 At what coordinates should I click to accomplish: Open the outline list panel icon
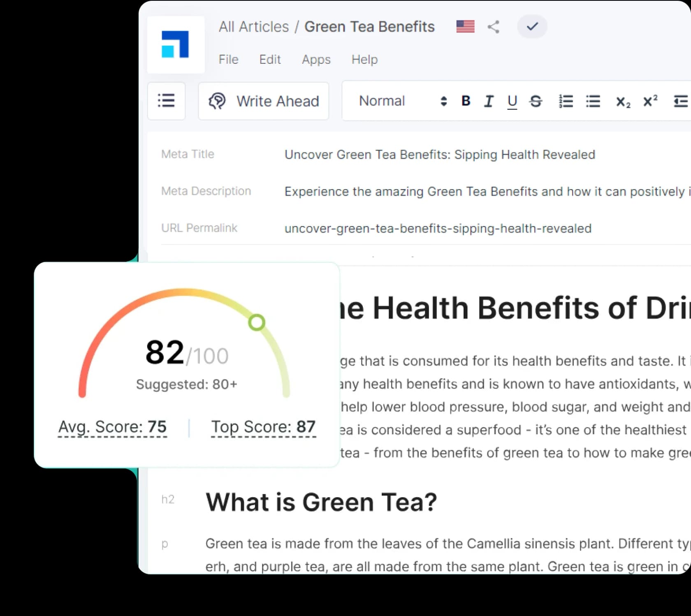coord(166,101)
